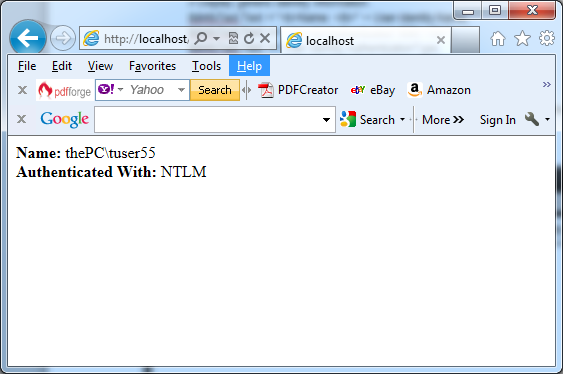Image resolution: width=563 pixels, height=374 pixels.
Task: Go back with the blue Back arrow
Action: pyautogui.click(x=28, y=38)
